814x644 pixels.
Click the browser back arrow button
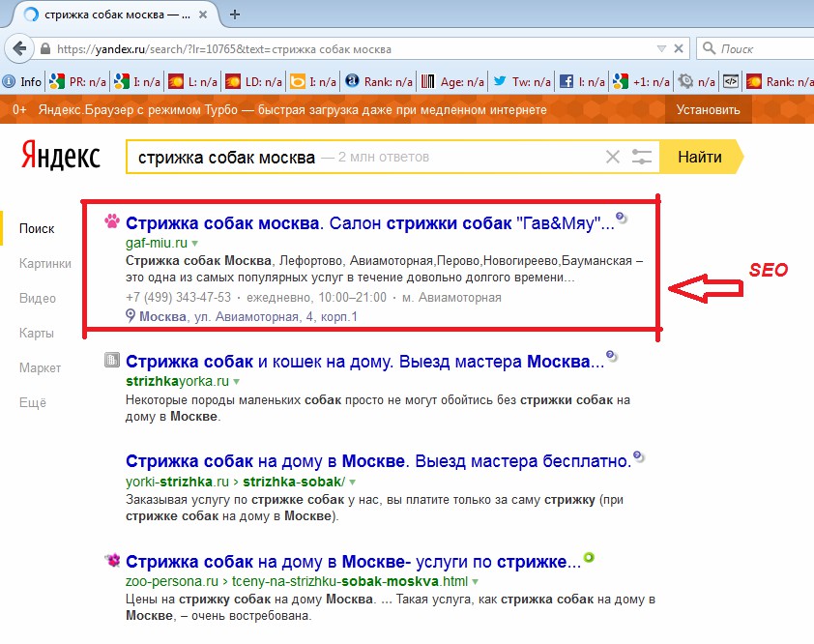19,48
